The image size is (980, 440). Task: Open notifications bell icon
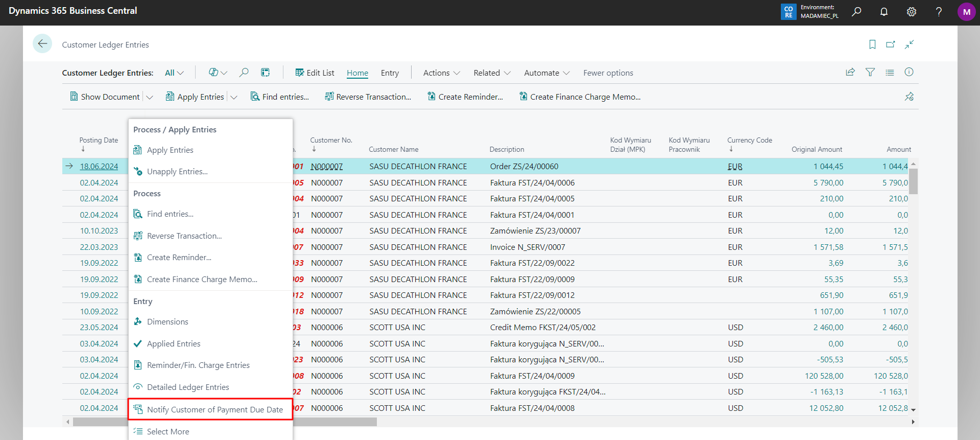884,12
